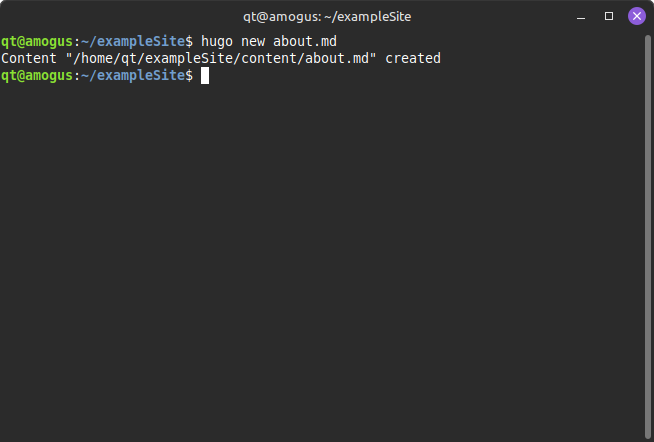The width and height of the screenshot is (654, 442).
Task: Click the word 'Content' in the output
Action: point(29,59)
